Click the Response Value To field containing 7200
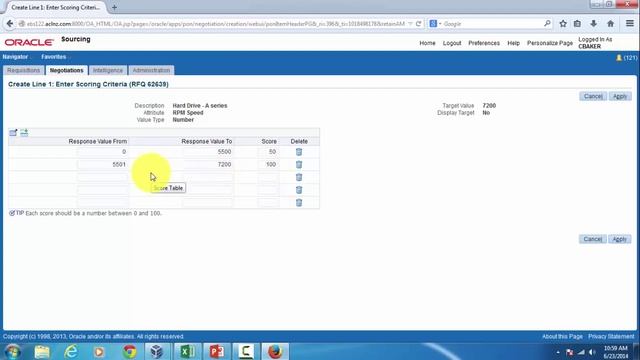640x360 pixels. click(208, 164)
